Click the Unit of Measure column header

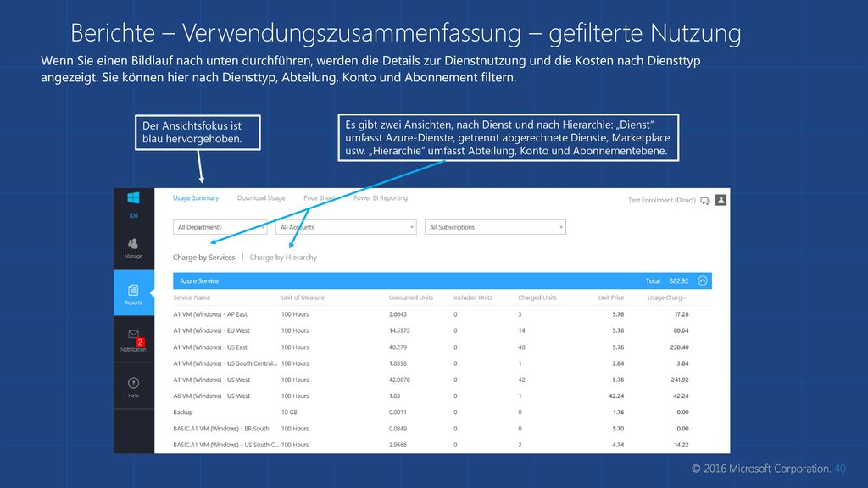pos(303,297)
